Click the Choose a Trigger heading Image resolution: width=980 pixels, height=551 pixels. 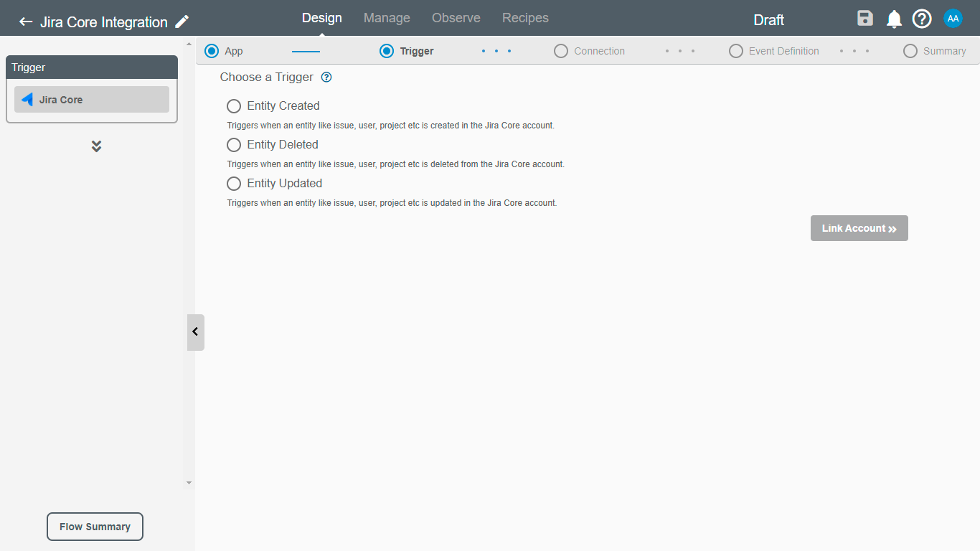[x=267, y=77]
